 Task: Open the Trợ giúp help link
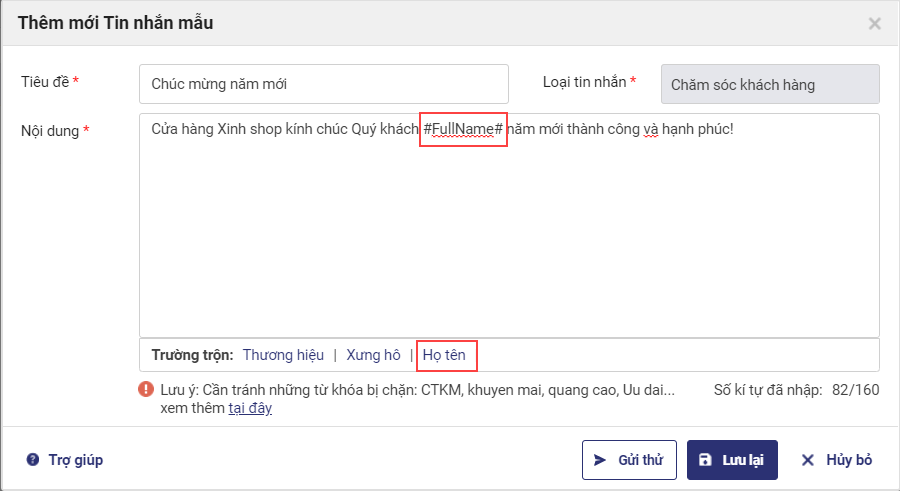75,460
